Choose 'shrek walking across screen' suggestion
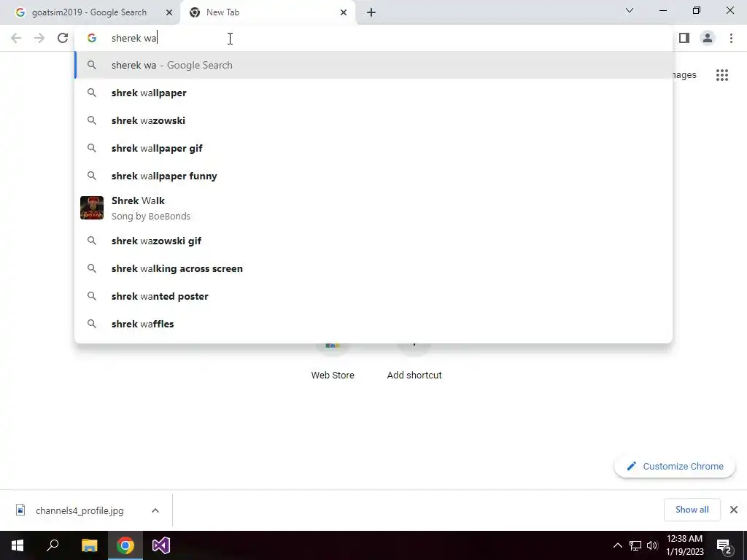 [373, 268]
